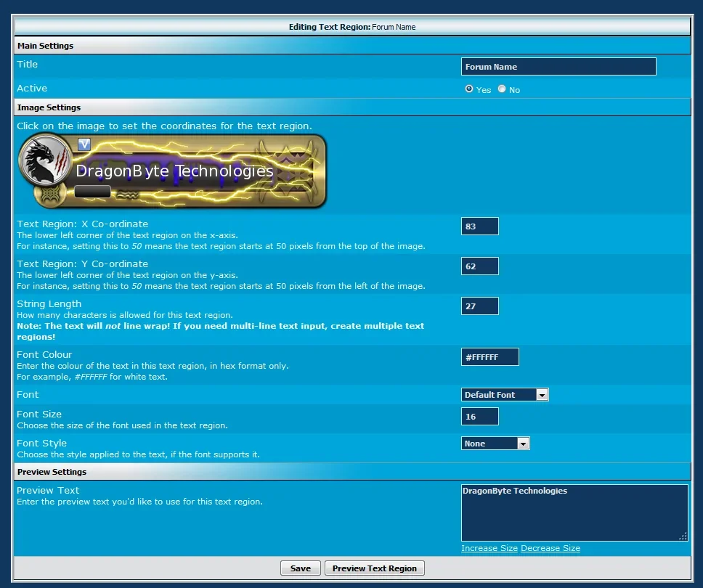Click the Preview Text Region button
Viewport: 703px width, 588px height.
click(374, 568)
